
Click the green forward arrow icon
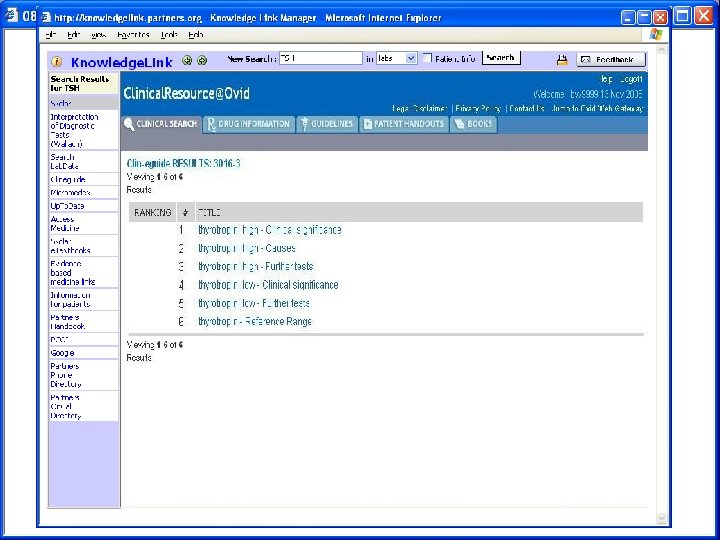click(202, 60)
